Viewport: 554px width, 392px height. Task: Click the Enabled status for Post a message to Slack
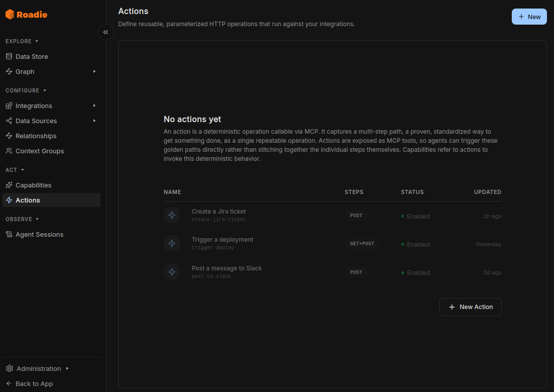tap(415, 272)
